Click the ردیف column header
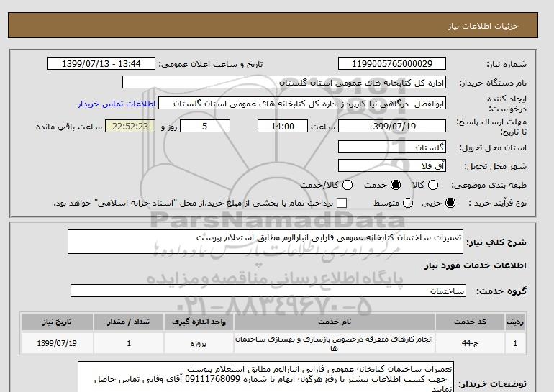This screenshot has width=554, height=392. pos(515,322)
